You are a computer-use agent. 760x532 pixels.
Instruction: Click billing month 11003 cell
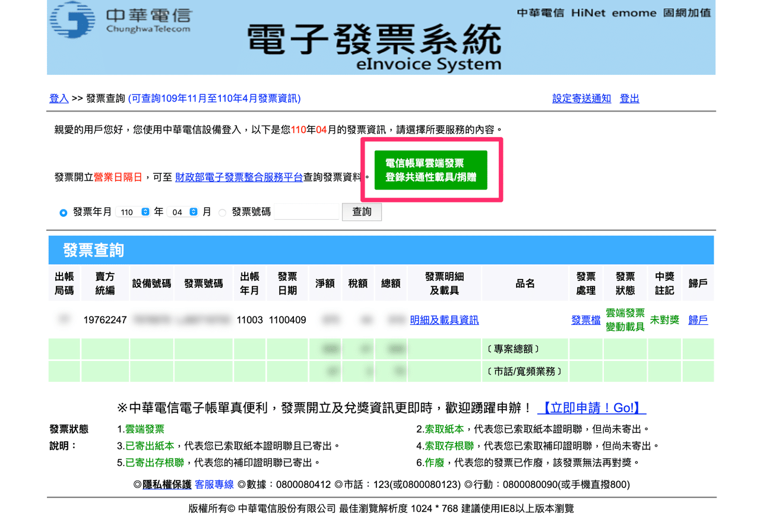pyautogui.click(x=249, y=320)
